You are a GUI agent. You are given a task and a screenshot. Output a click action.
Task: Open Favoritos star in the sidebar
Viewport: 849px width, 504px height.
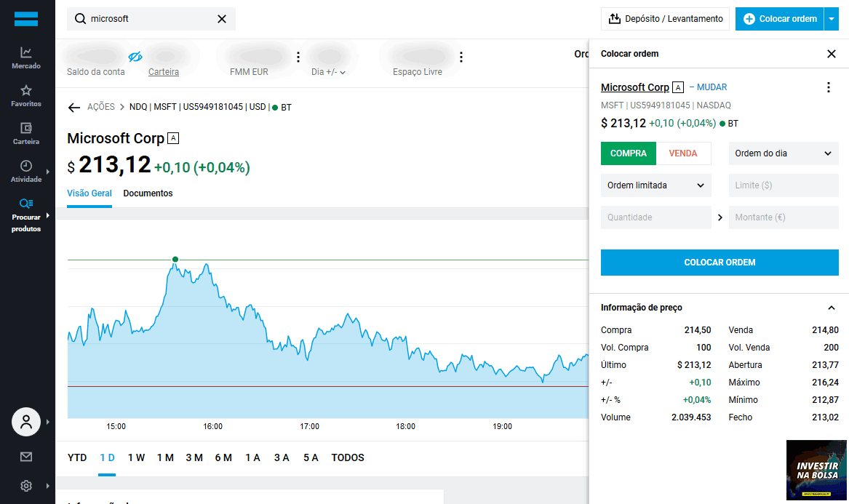(26, 96)
